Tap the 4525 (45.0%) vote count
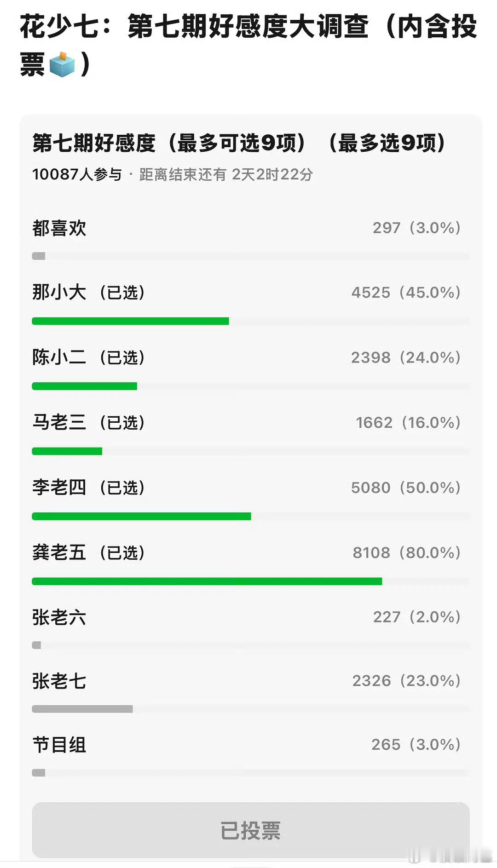 click(x=405, y=293)
